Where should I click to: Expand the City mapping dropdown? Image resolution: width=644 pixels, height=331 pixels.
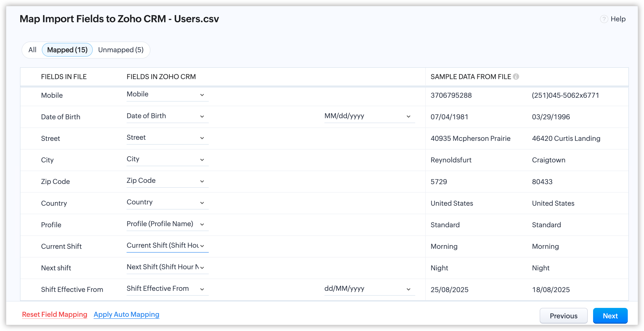pos(167,159)
